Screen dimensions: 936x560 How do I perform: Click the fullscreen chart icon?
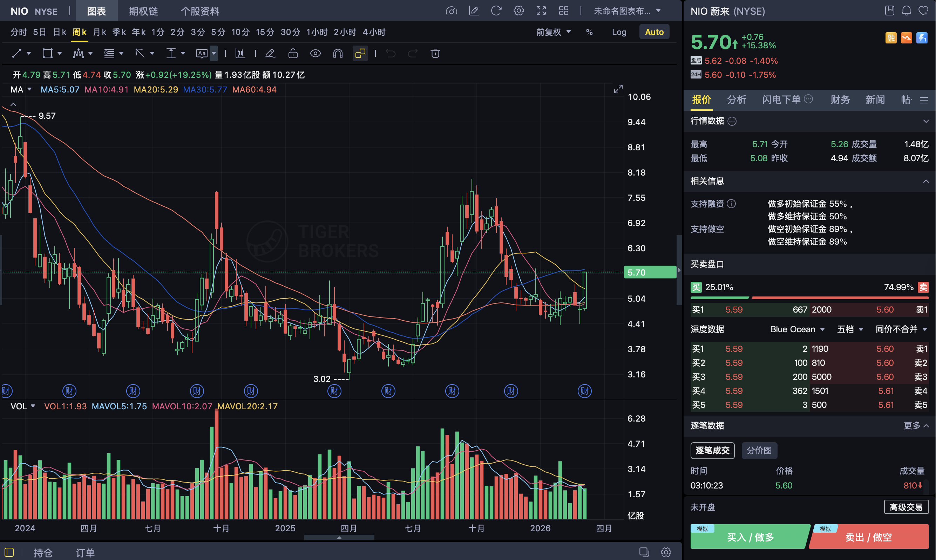pos(541,11)
